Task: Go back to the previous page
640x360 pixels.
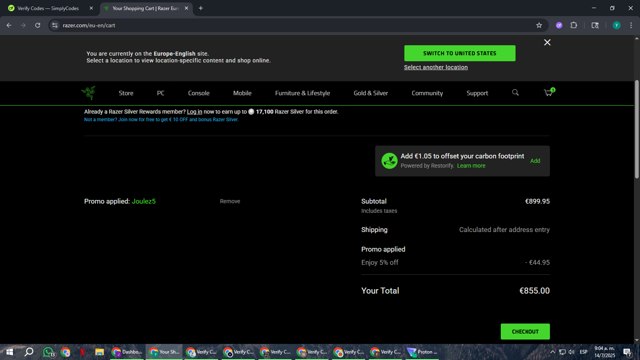Action: (x=9, y=25)
